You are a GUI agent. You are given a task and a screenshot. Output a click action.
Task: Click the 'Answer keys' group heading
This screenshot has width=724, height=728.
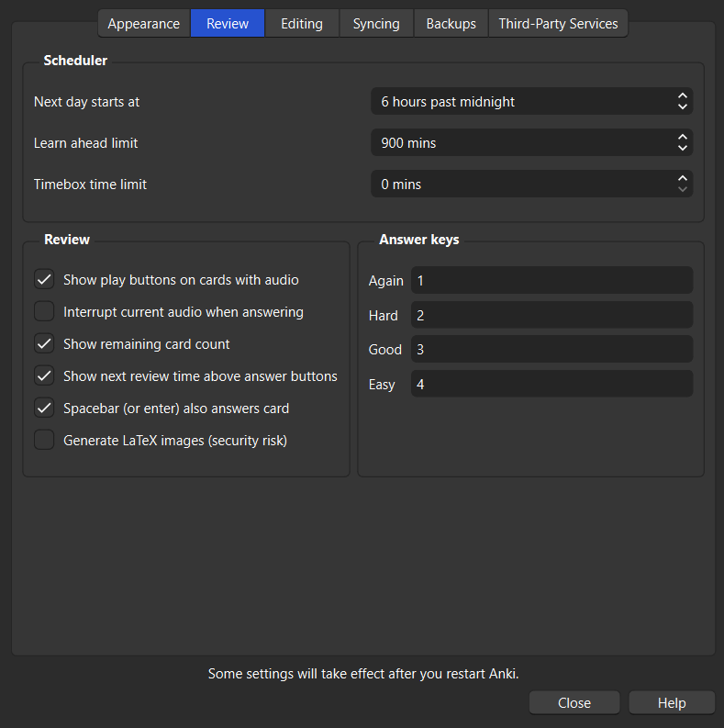point(418,240)
